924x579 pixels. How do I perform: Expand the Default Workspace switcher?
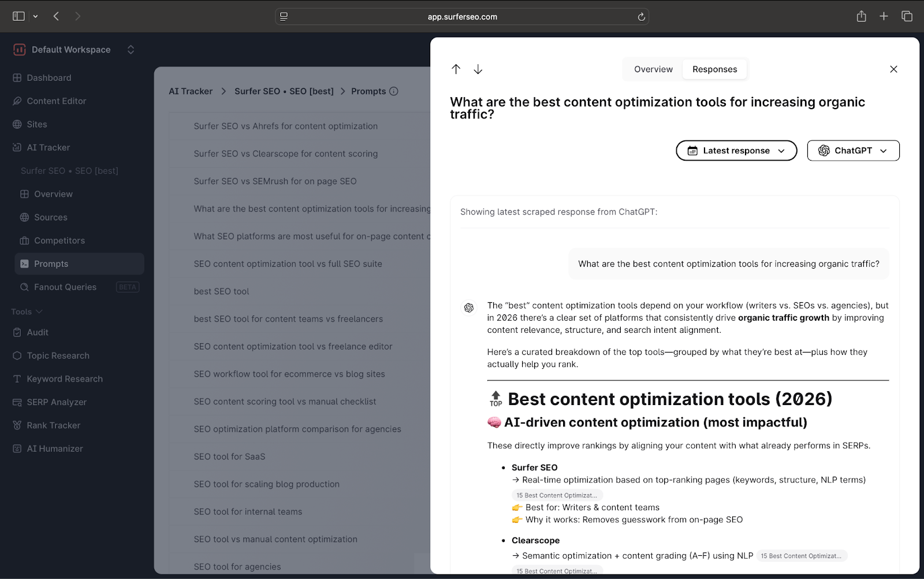(131, 50)
